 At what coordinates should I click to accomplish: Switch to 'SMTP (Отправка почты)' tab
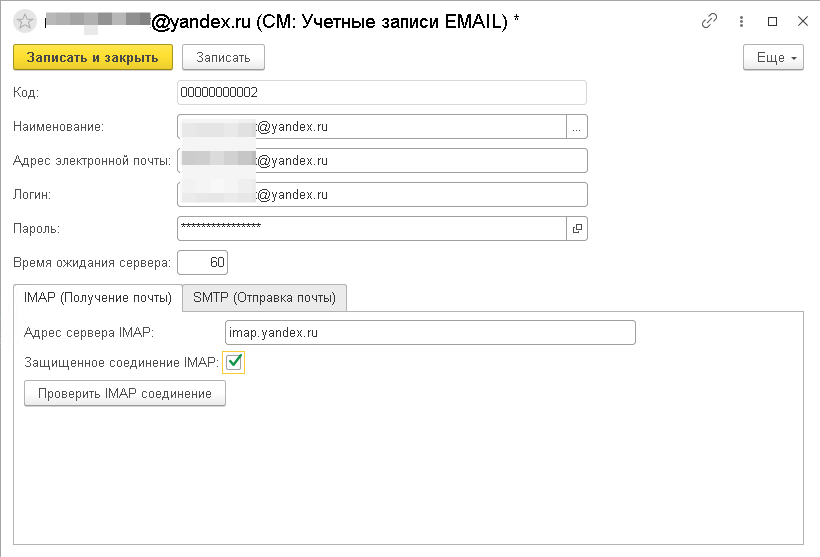pos(264,298)
